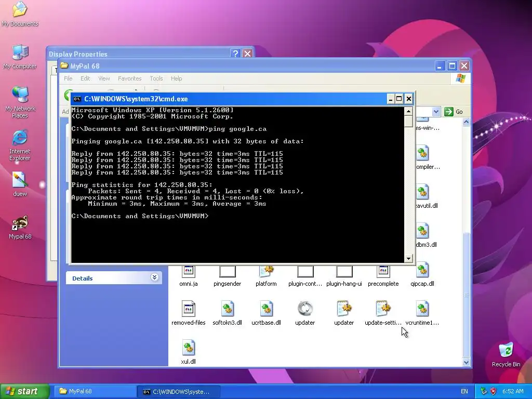
Task: Open My Computer desktop icon
Action: pos(20,57)
